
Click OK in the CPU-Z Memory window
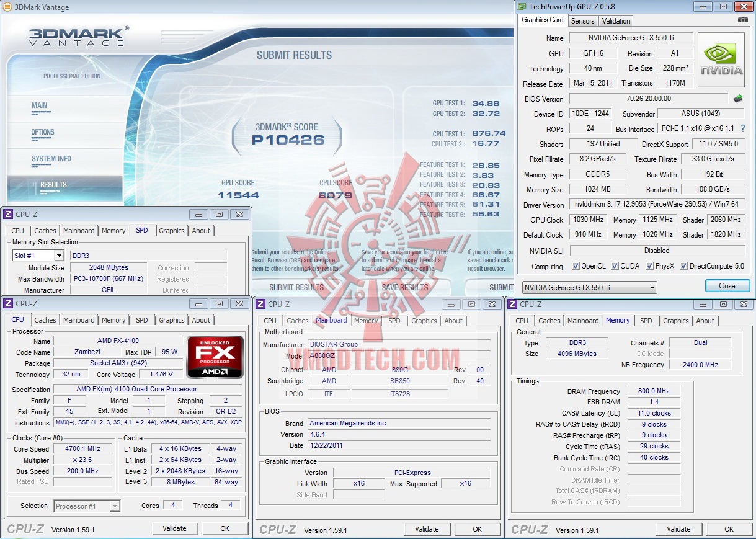729,529
